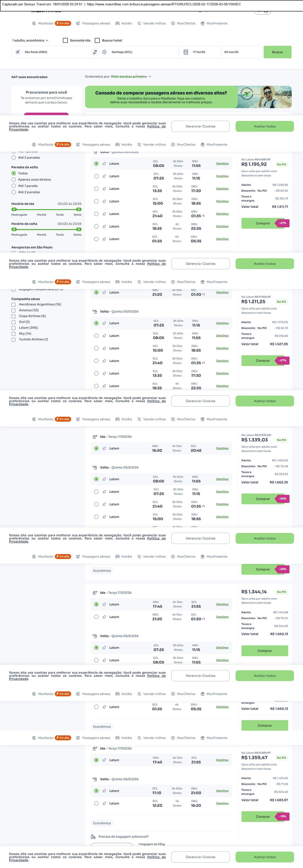Click the swap origin and destination arrows
This screenshot has width=303, height=868.
click(95, 52)
